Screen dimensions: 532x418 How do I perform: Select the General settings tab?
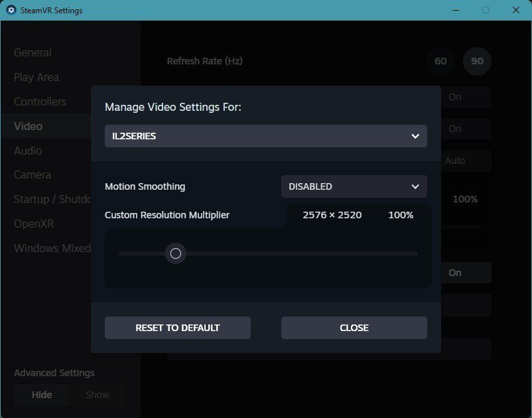coord(33,52)
